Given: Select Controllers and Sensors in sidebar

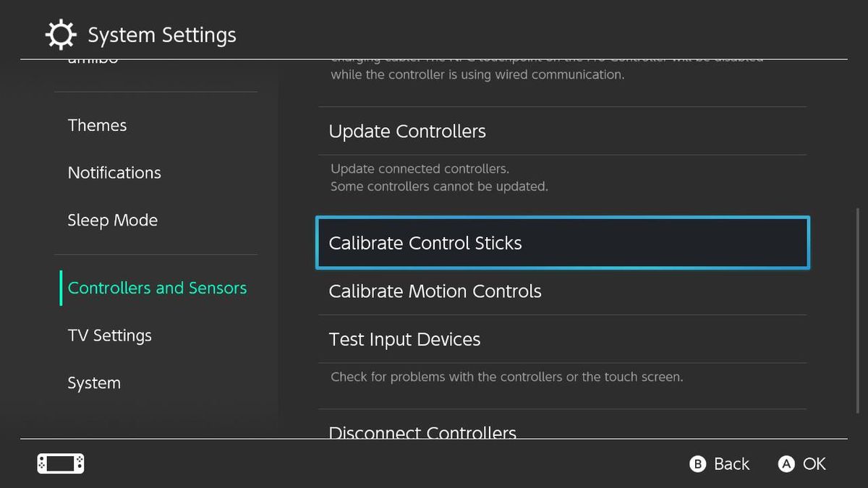Looking at the screenshot, I should [x=157, y=287].
